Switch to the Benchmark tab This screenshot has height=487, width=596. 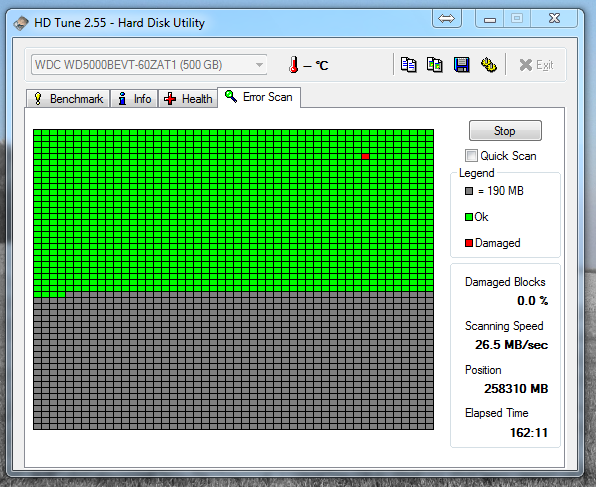68,99
